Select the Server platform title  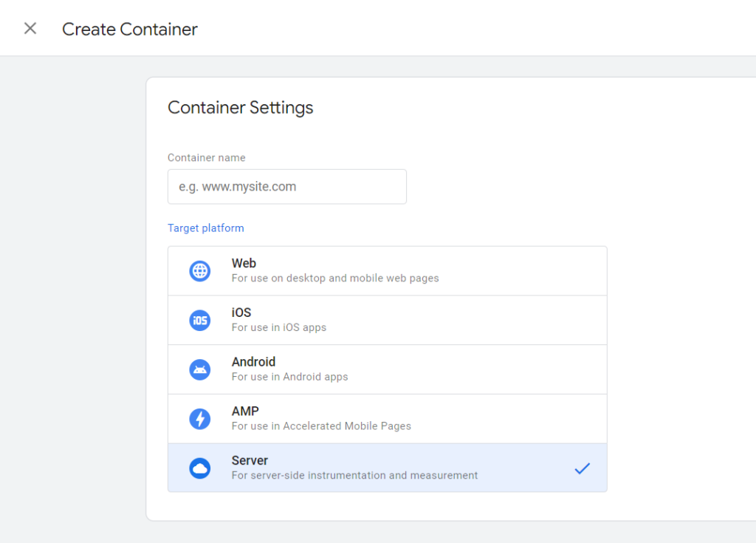(250, 460)
